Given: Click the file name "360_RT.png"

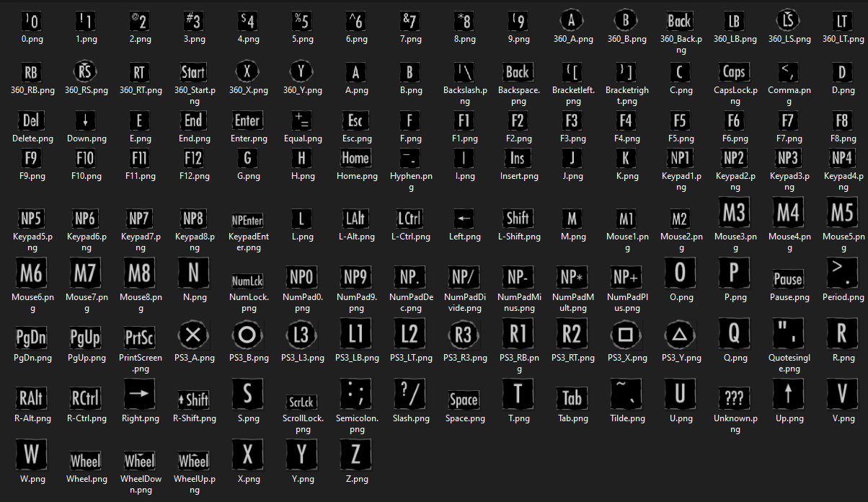Looking at the screenshot, I should (x=139, y=91).
